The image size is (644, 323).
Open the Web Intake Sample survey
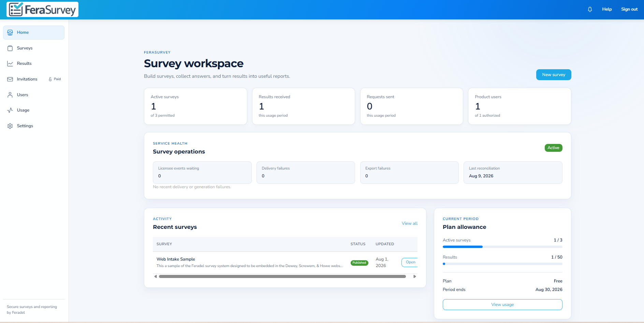click(x=410, y=262)
